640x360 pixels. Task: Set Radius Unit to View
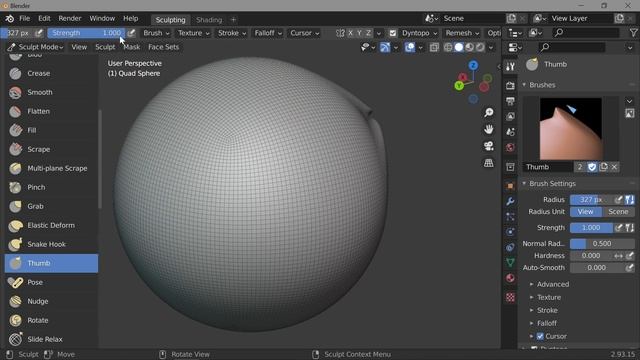[586, 212]
